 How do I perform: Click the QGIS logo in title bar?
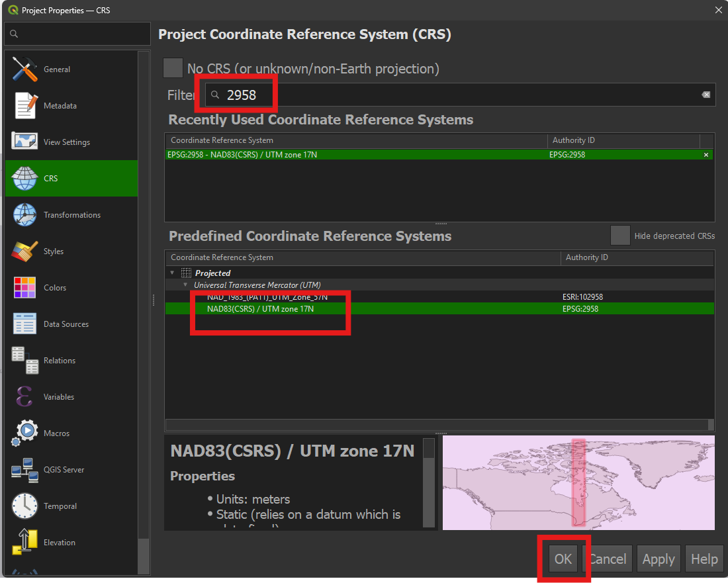coord(13,10)
